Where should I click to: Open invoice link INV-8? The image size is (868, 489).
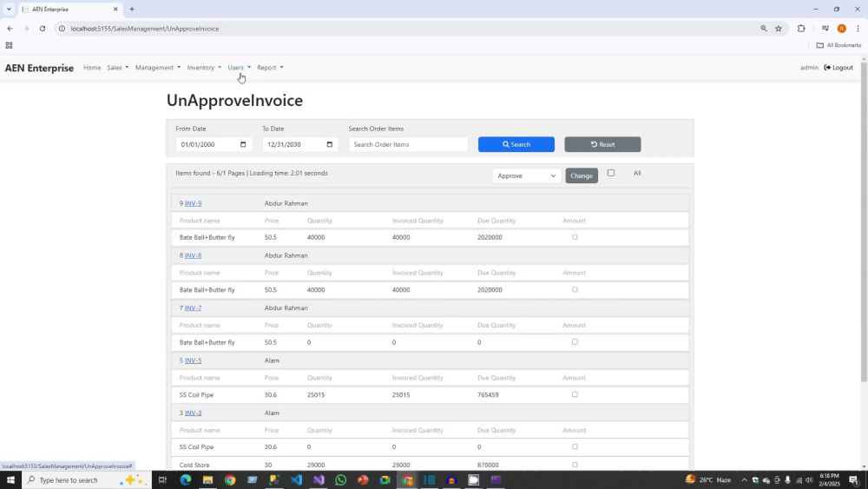click(x=194, y=255)
